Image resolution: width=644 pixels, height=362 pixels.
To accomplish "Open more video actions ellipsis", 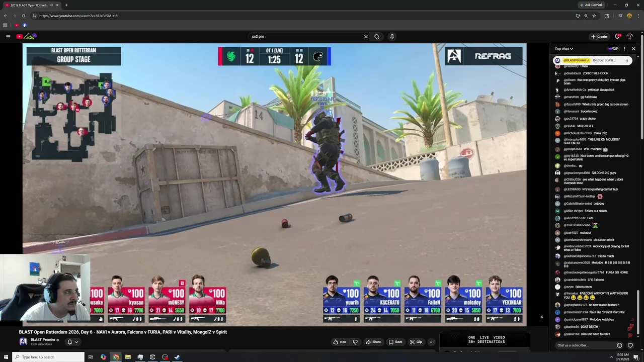I will [431, 342].
